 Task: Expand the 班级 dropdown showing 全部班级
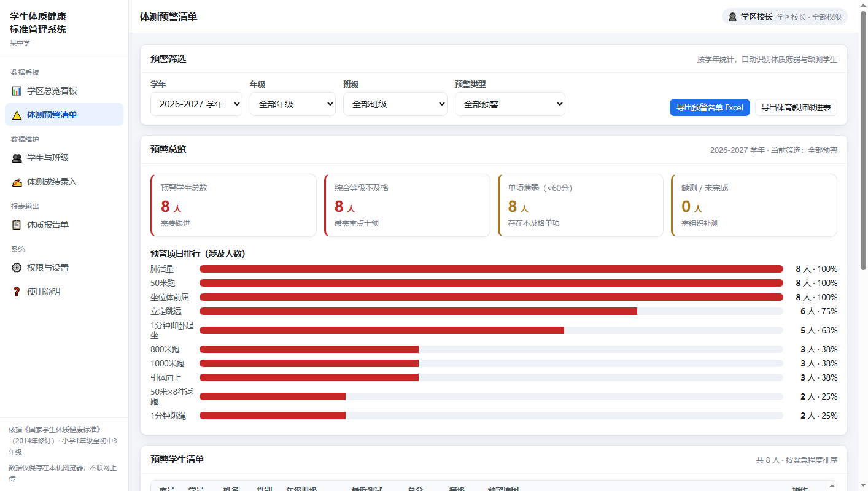[x=395, y=104]
